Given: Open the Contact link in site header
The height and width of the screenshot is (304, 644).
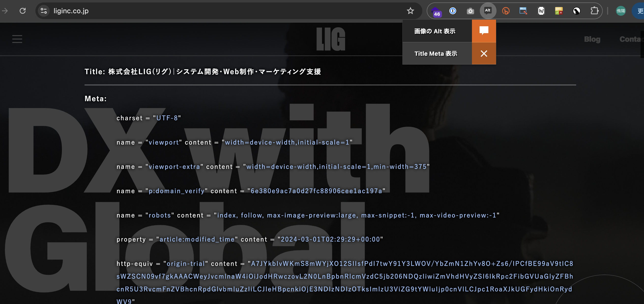Looking at the screenshot, I should coord(631,39).
